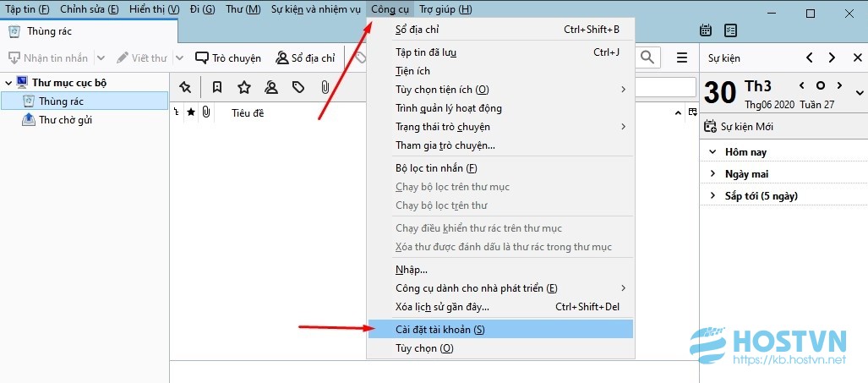868x383 pixels.
Task: Toggle contacts quick filter icon
Action: point(271,87)
